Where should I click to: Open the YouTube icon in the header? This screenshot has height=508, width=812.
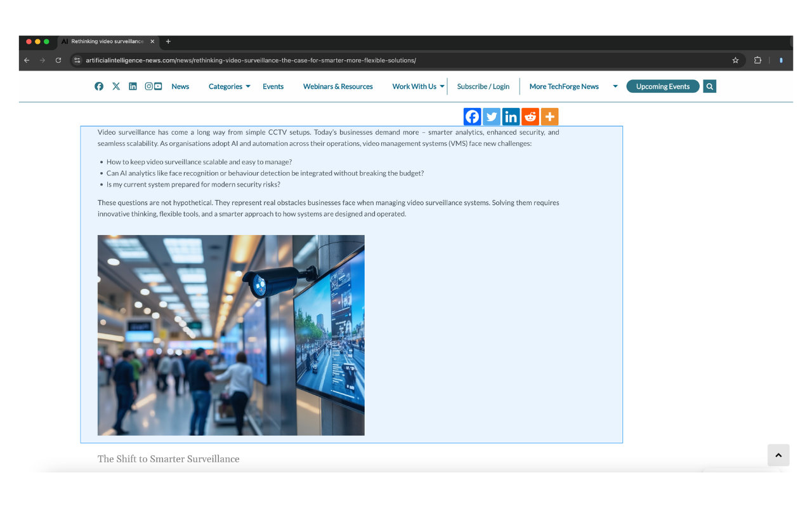[x=158, y=86]
